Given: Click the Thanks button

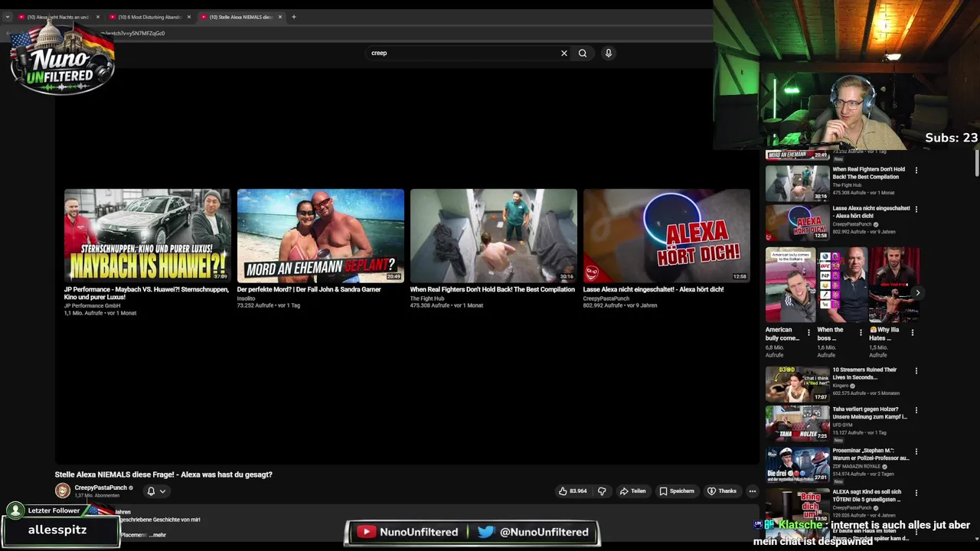Looking at the screenshot, I should pyautogui.click(x=722, y=491).
